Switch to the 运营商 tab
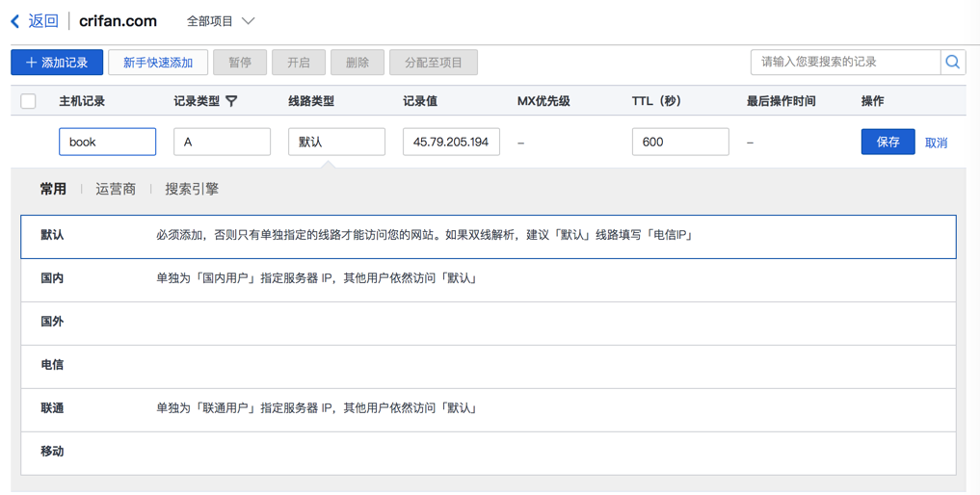 click(x=116, y=189)
